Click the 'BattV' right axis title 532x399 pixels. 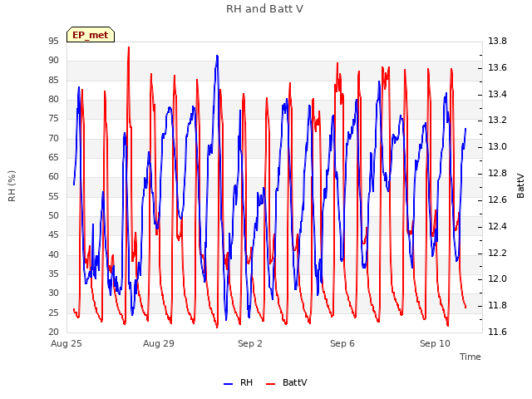click(520, 186)
